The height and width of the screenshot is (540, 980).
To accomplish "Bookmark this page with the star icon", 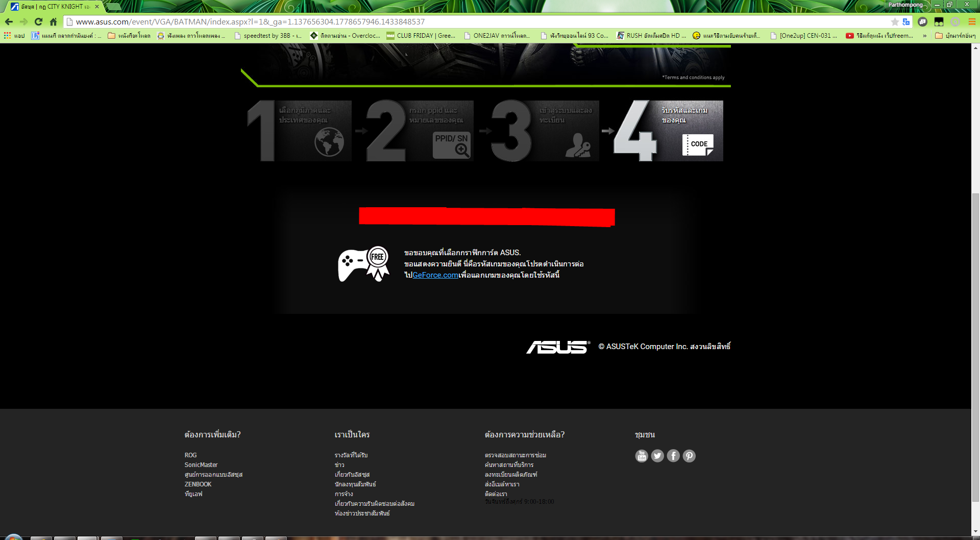I will click(x=895, y=22).
